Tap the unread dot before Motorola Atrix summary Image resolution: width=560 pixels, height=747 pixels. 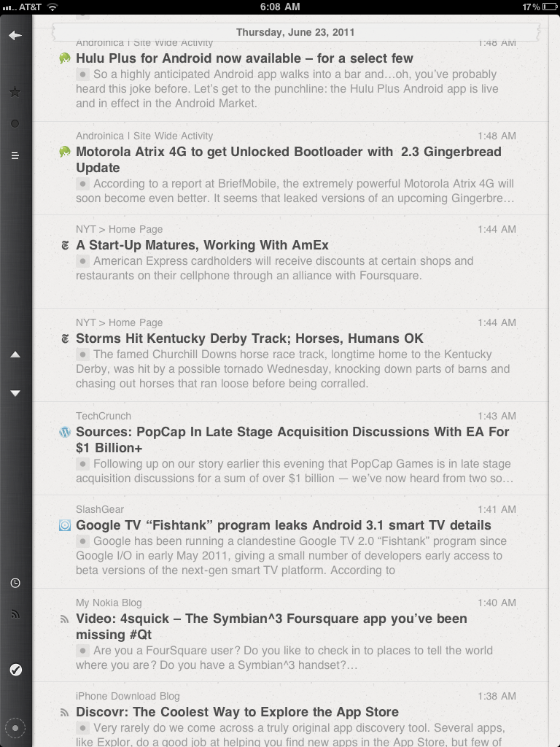pos(83,184)
